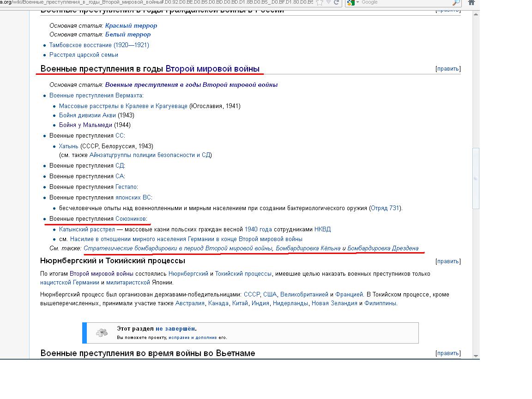Screen dimensions: 532x399
Task: Open the Нюрнбергский link
Action: (x=188, y=273)
